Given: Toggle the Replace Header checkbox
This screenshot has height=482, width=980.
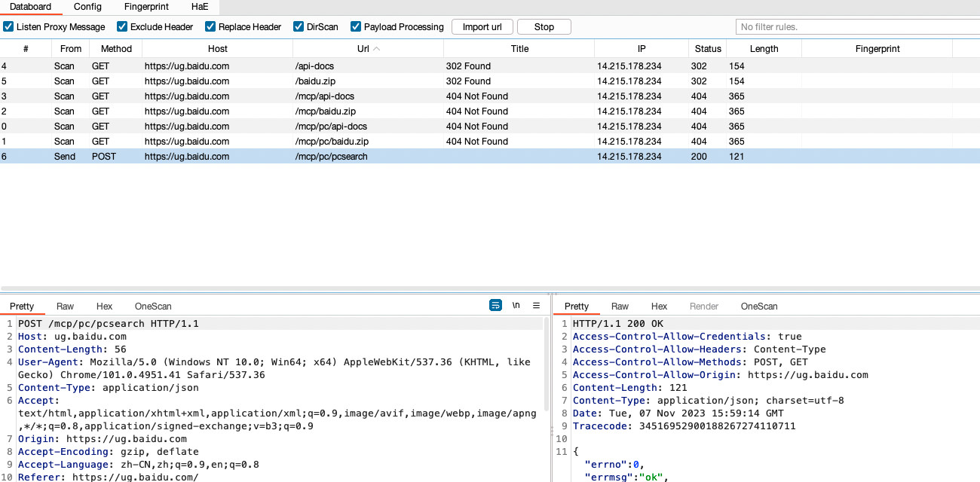Looking at the screenshot, I should (x=210, y=26).
